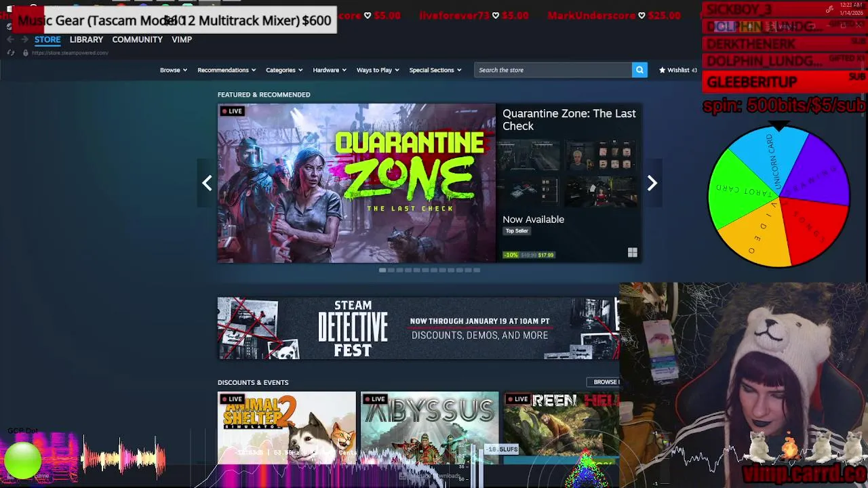
Task: Click LIVE badge on Quarantine Zone capsule
Action: point(232,111)
